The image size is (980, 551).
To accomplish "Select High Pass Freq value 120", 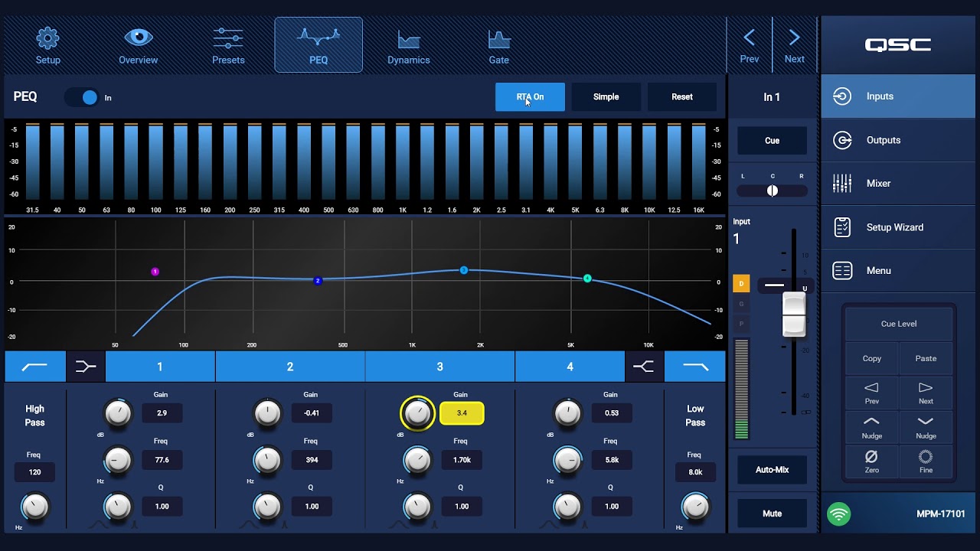I will 34,472.
